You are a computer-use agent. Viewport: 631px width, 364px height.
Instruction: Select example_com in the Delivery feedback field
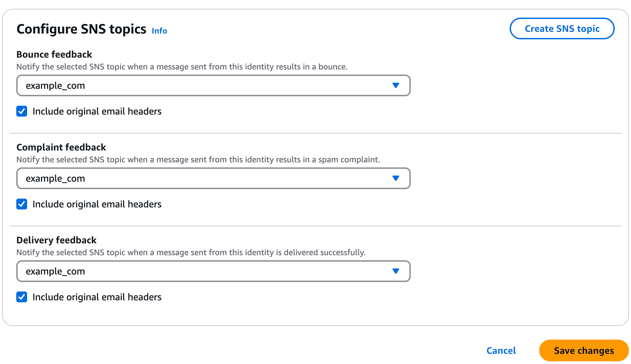pyautogui.click(x=55, y=271)
